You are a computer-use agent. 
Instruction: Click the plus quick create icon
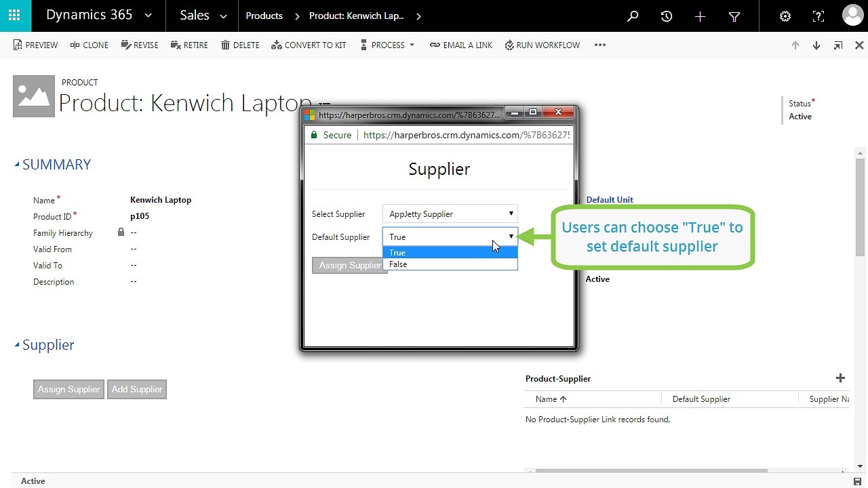tap(701, 16)
